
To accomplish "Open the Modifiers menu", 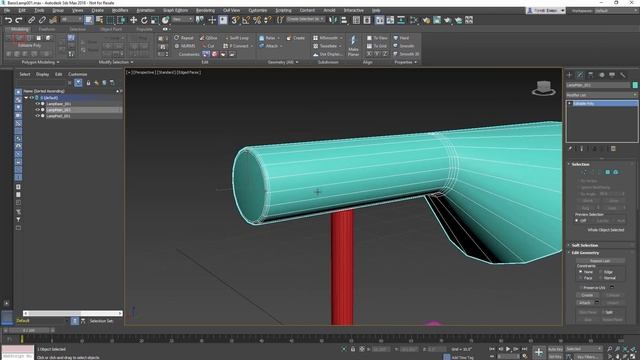I will click(x=120, y=10).
